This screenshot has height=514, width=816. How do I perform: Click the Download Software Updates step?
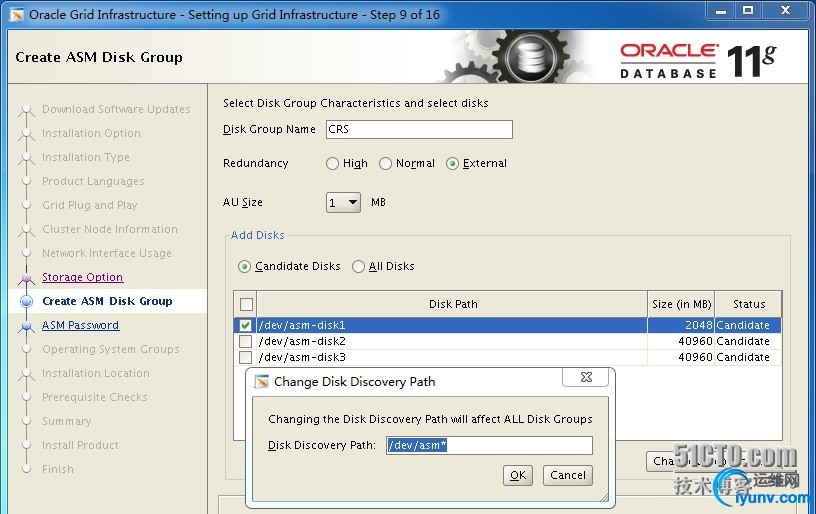click(116, 109)
